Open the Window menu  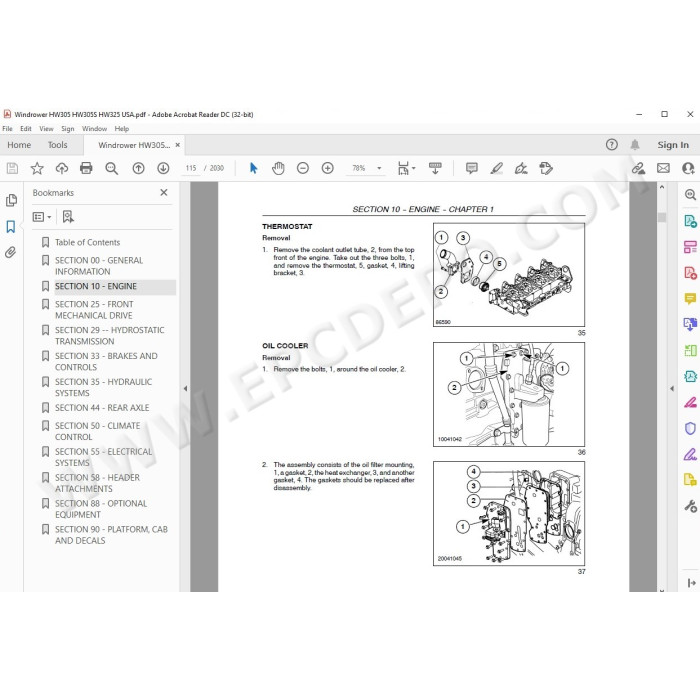94,129
